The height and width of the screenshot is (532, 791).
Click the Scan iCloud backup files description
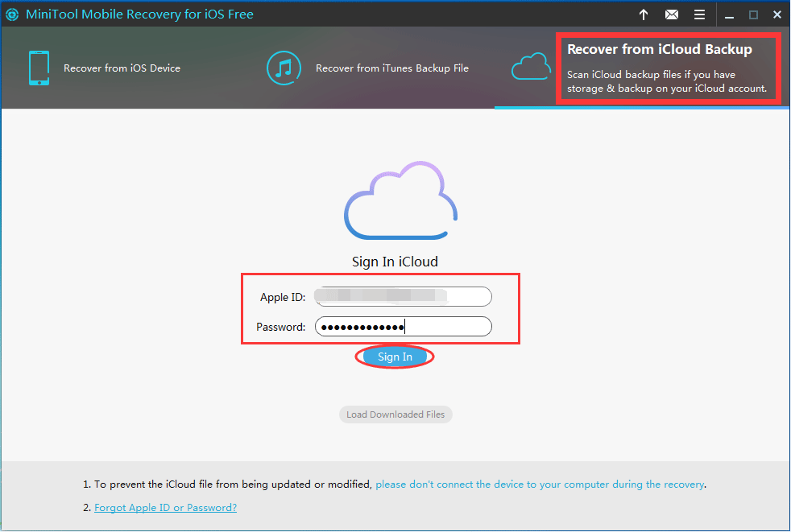[x=667, y=81]
